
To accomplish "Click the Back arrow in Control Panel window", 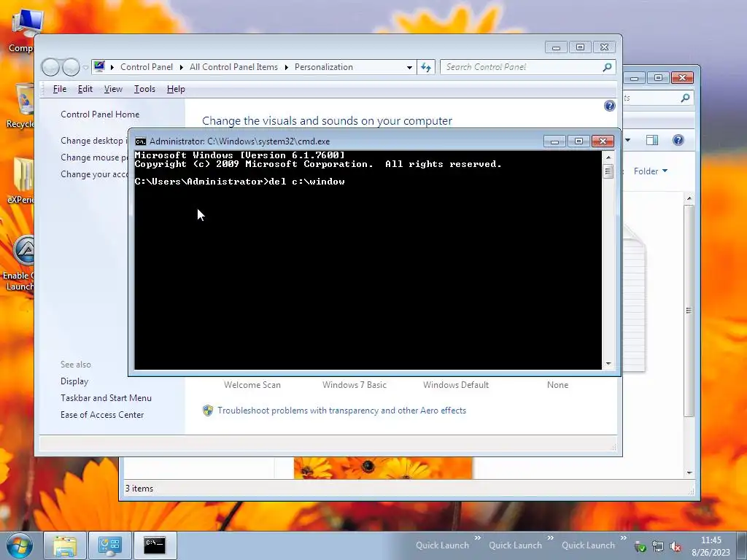I will pos(50,67).
